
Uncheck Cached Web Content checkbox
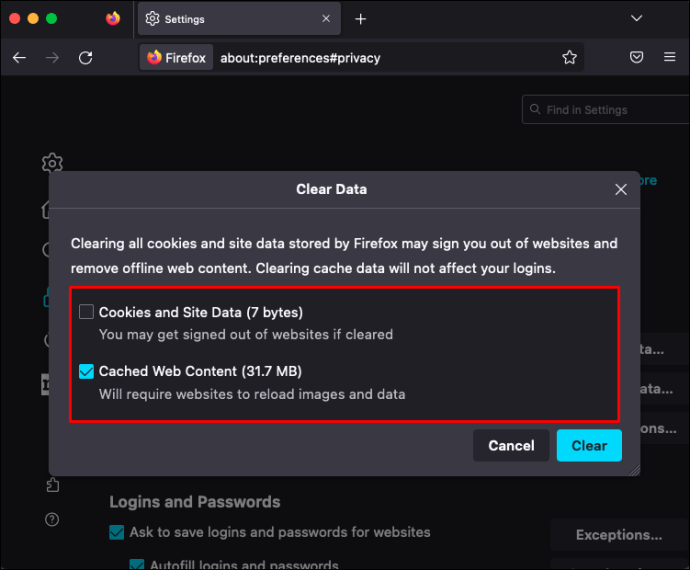tap(87, 372)
